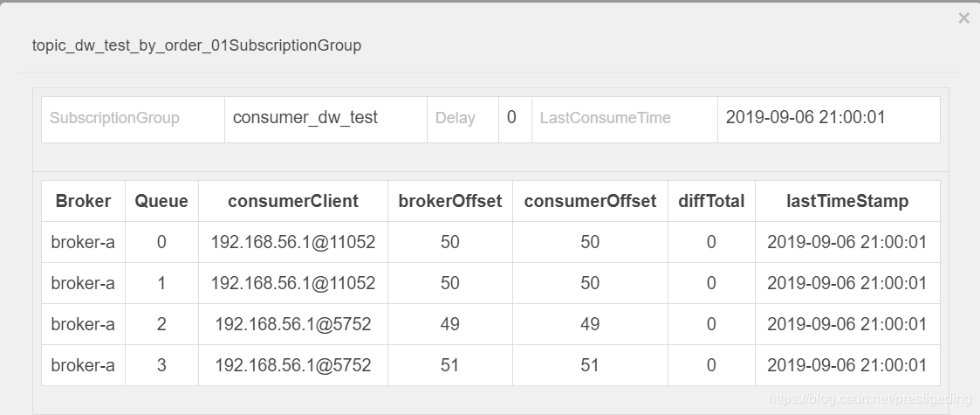Select consumer client 192.168.56.1@11052 in queue 0
Screen dimensions: 980x415
click(x=293, y=242)
